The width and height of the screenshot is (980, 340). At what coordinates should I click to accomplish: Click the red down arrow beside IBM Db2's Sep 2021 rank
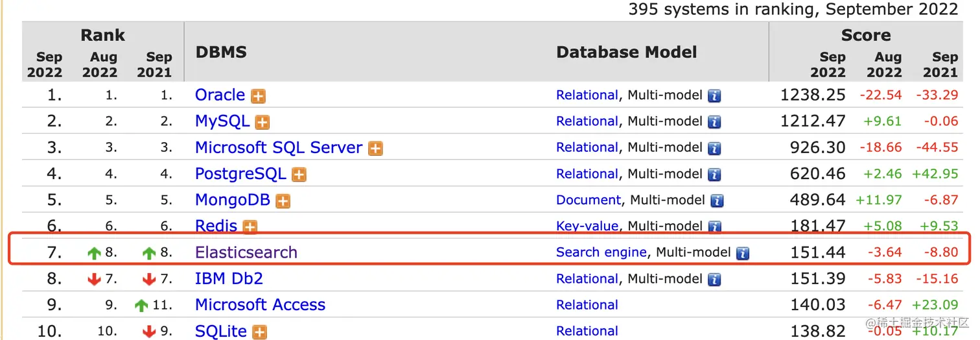[149, 280]
